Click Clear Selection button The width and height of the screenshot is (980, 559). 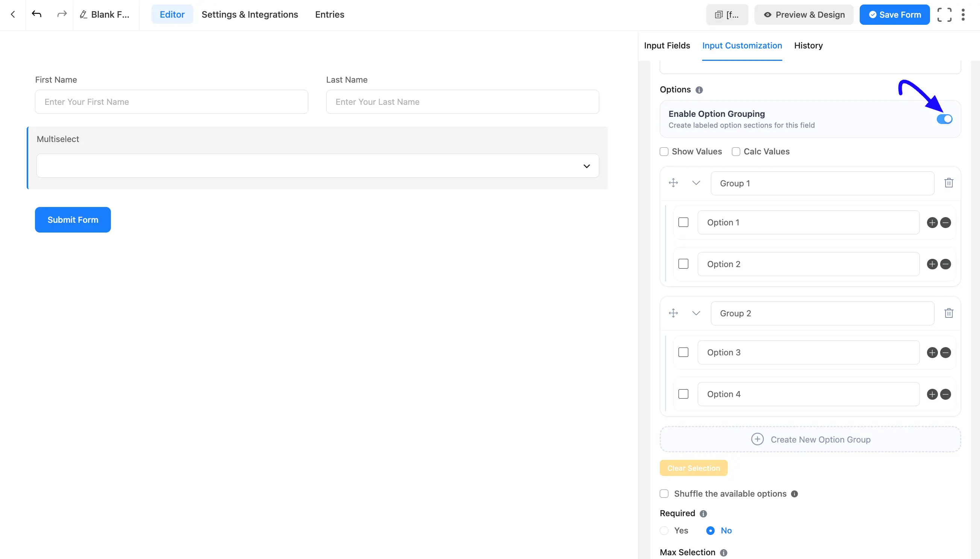click(694, 468)
